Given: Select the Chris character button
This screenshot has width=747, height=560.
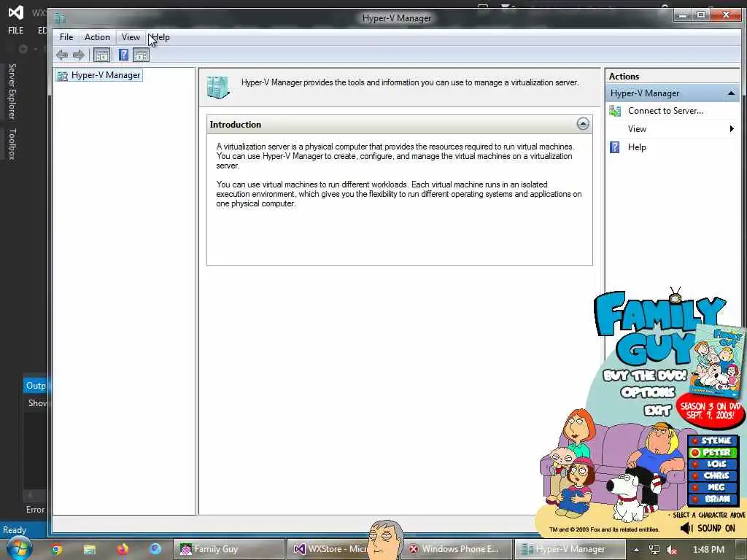Looking at the screenshot, I should 712,475.
